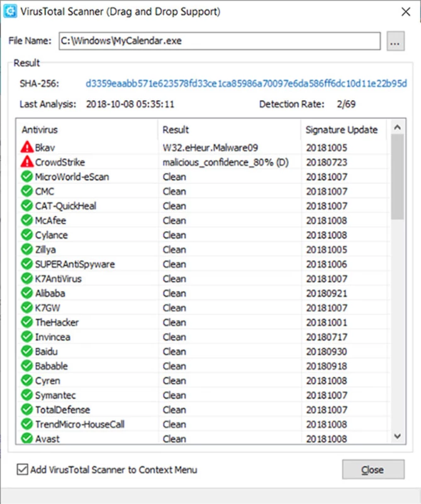This screenshot has height=504, width=421.
Task: Click the green check icon for Avast
Action: click(x=27, y=438)
